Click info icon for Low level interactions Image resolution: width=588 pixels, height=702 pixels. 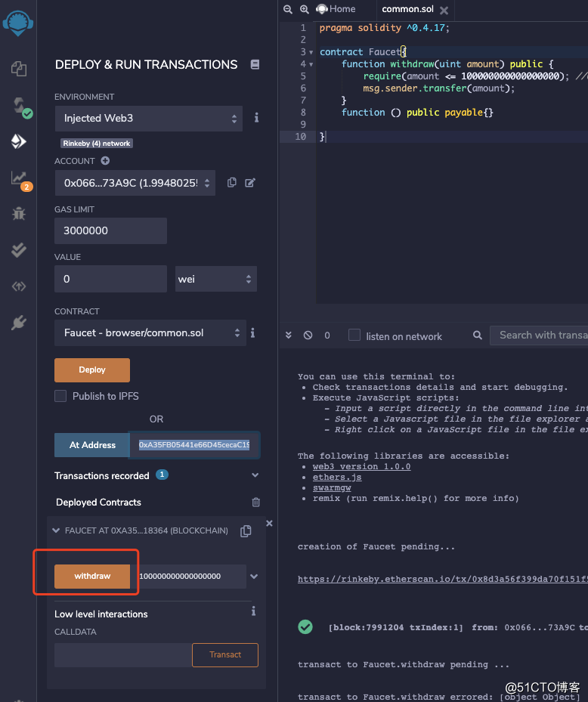click(x=253, y=611)
